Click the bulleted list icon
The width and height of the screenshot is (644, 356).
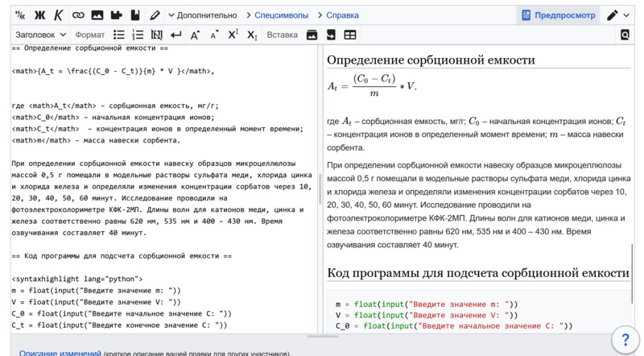(x=119, y=35)
